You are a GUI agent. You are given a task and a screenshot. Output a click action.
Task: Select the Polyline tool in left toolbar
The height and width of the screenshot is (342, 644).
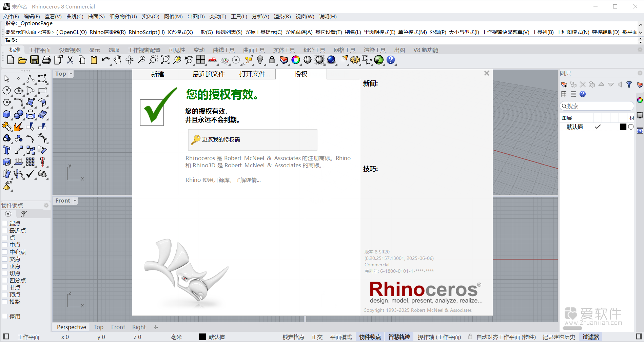pos(30,79)
